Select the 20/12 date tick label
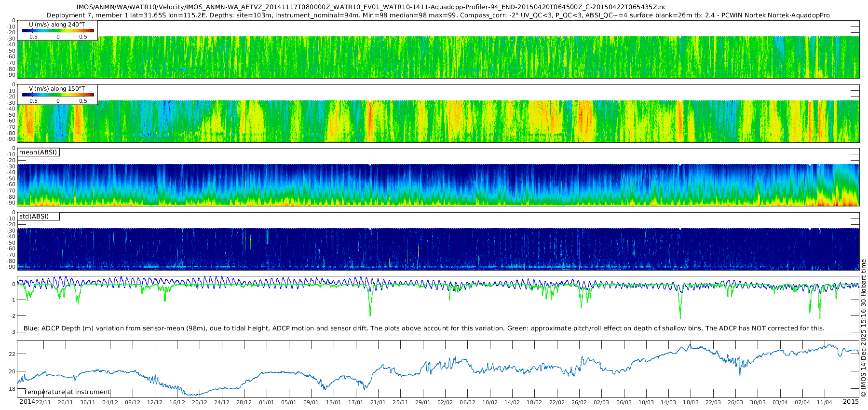868x410 pixels. tap(199, 403)
